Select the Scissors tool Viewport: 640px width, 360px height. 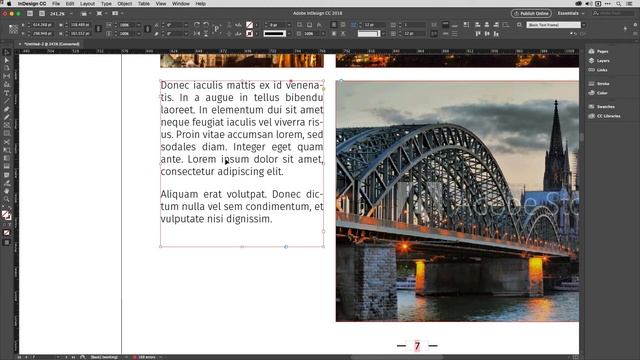click(7, 142)
